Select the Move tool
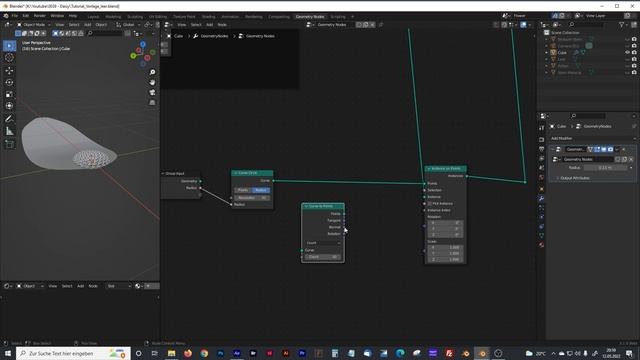The height and width of the screenshot is (360, 640). click(x=9, y=70)
